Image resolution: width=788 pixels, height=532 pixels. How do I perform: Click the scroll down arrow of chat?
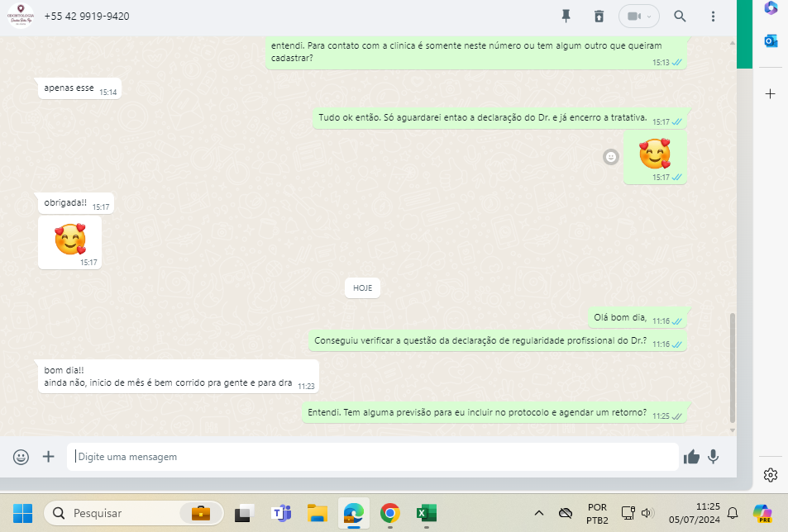(x=733, y=430)
